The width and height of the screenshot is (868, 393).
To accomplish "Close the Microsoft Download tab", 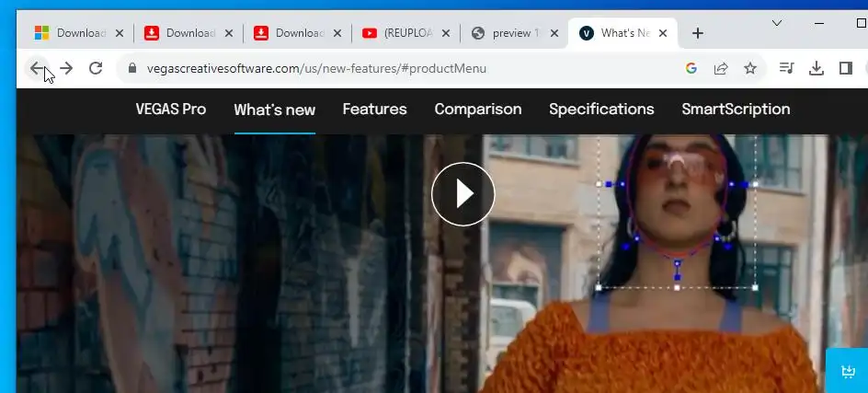I will pos(119,33).
